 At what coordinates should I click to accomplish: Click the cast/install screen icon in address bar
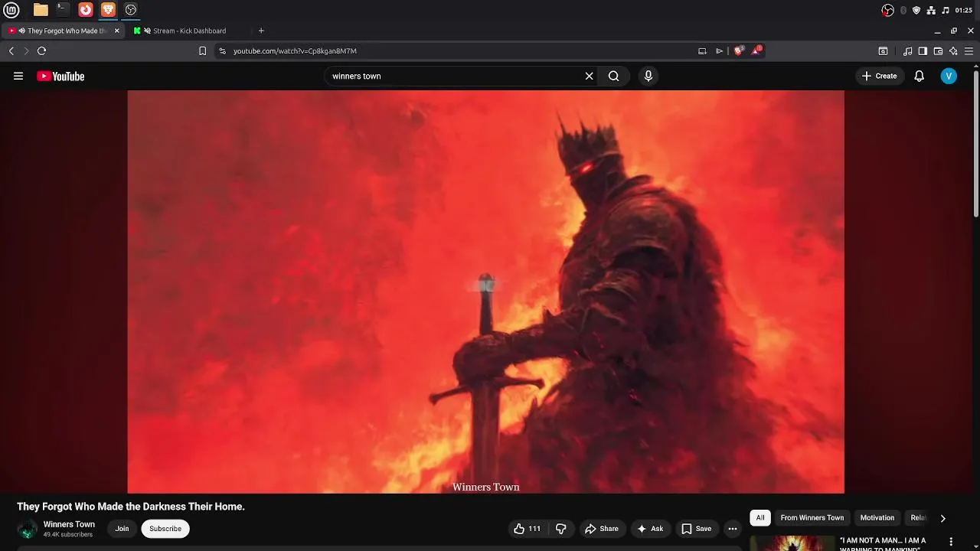pyautogui.click(x=702, y=51)
